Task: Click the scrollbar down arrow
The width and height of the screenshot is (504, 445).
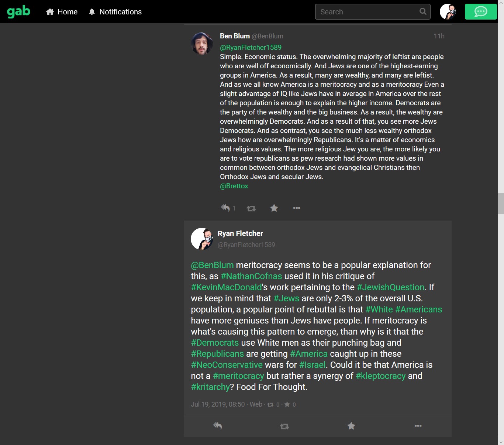Action: [x=501, y=442]
